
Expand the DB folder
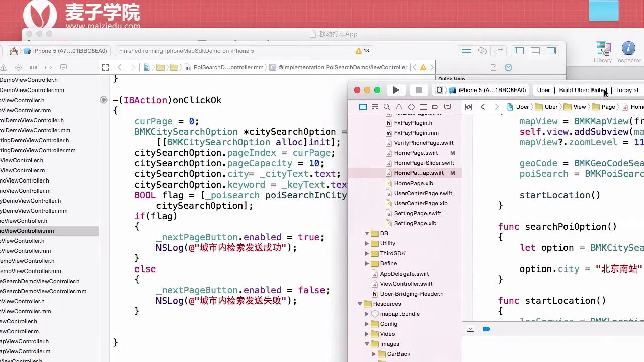pyautogui.click(x=367, y=233)
